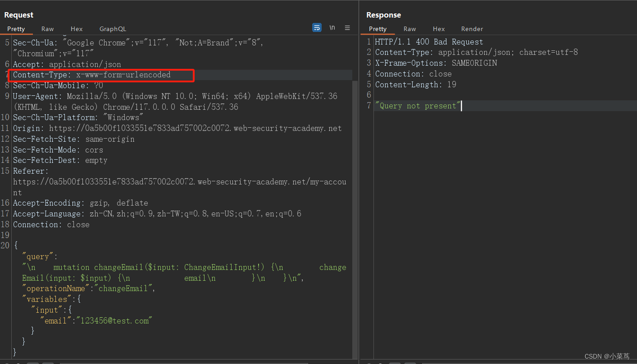Click the Sec-Fetch-Dest: empty line

[60, 160]
